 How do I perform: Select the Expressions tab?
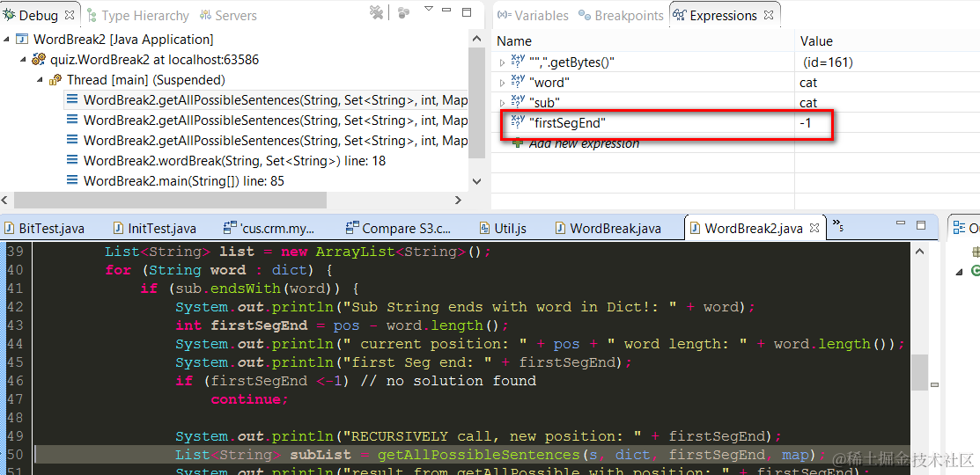coord(723,16)
